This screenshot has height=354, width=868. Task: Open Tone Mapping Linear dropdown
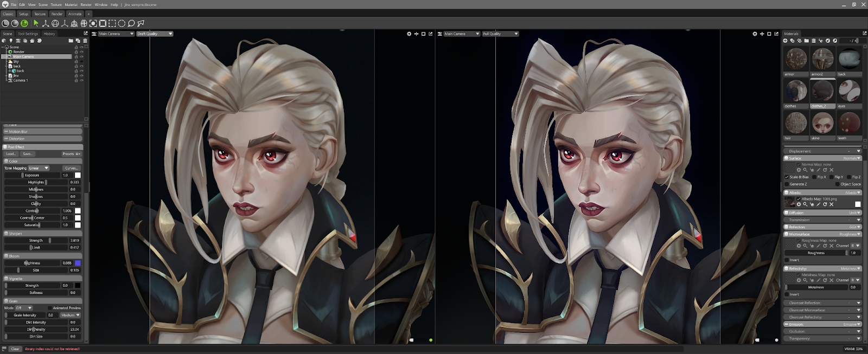tap(39, 168)
